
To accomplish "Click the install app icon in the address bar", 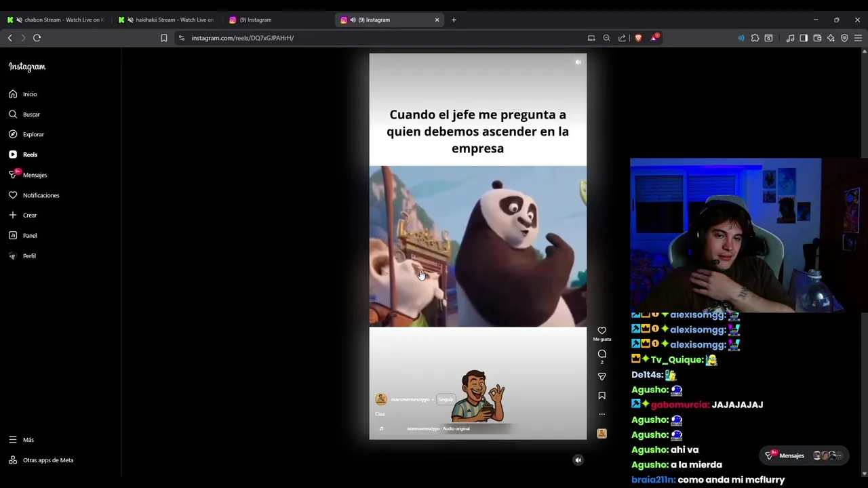I will [591, 38].
